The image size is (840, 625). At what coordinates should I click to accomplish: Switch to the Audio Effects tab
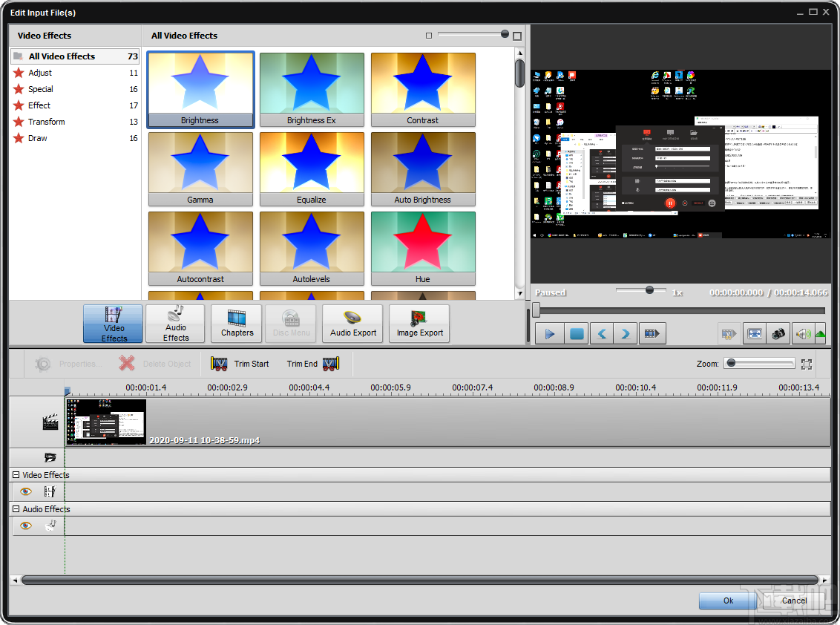[x=175, y=324]
